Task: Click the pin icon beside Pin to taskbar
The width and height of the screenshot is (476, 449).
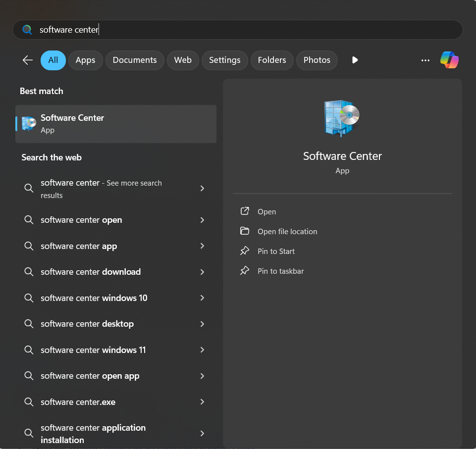Action: (245, 271)
